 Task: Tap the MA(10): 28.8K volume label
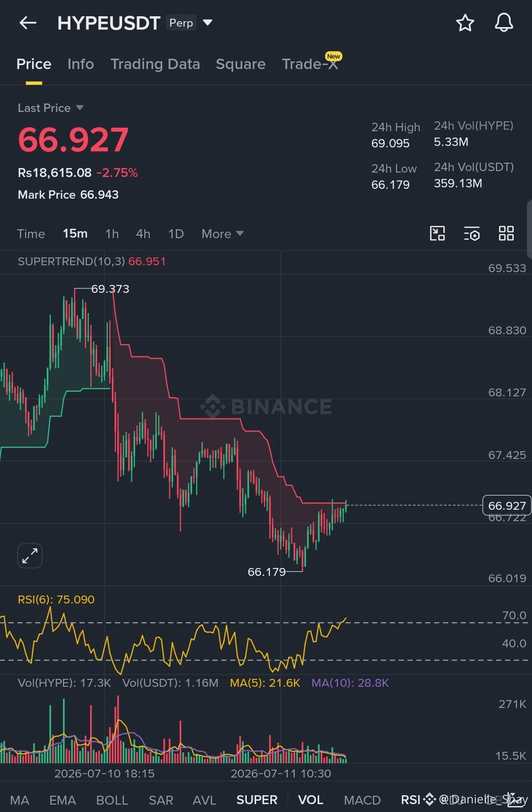350,683
